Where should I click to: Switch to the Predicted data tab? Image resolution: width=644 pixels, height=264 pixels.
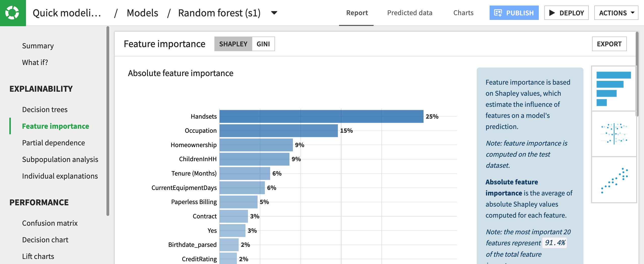pos(409,13)
